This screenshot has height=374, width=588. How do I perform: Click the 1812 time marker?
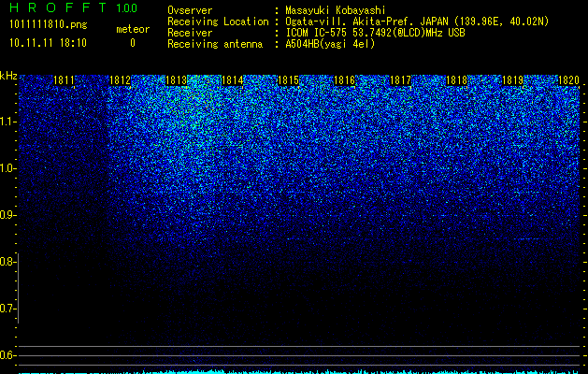point(120,80)
